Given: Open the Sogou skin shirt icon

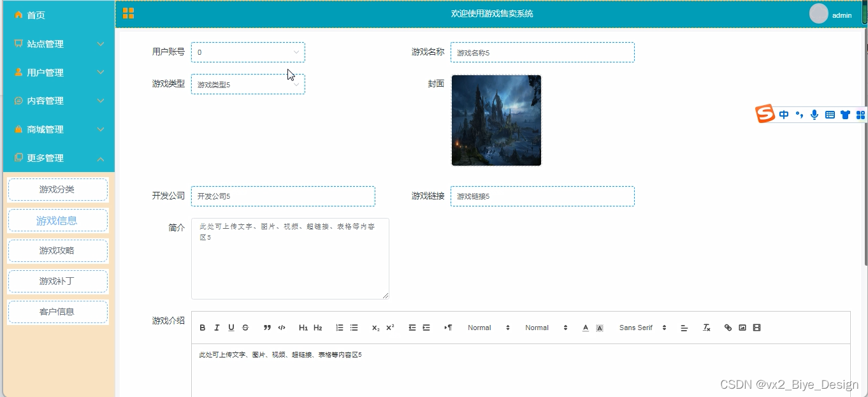Looking at the screenshot, I should pos(846,115).
